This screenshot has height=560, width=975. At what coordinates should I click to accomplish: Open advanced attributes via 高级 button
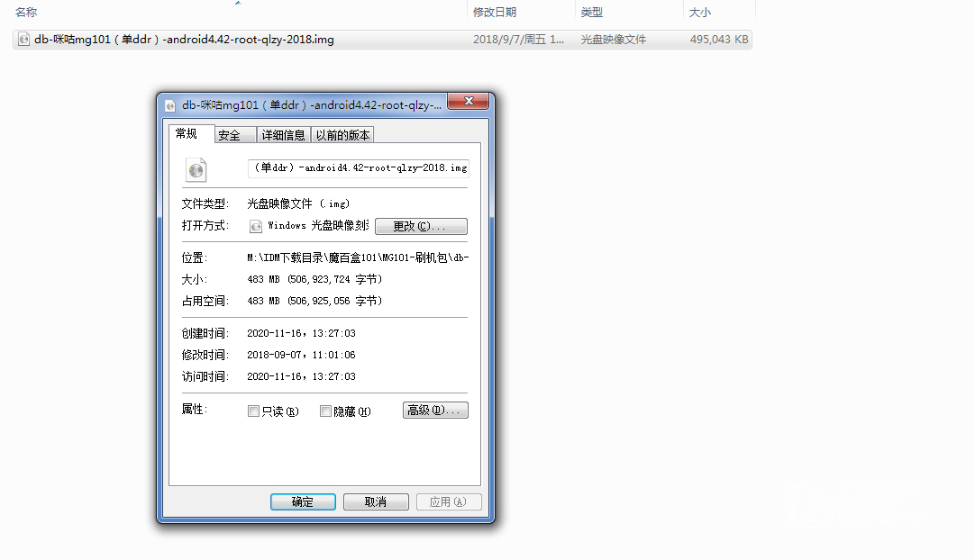tap(435, 410)
